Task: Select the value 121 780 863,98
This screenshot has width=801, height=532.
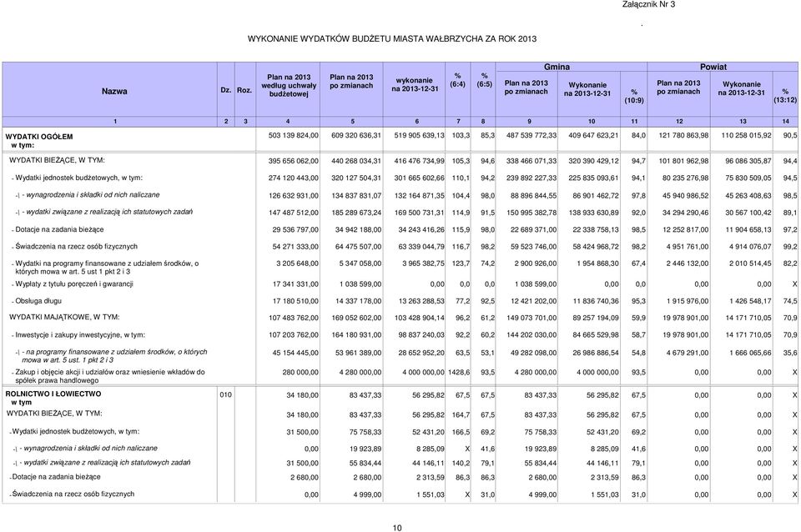Action: [x=683, y=136]
